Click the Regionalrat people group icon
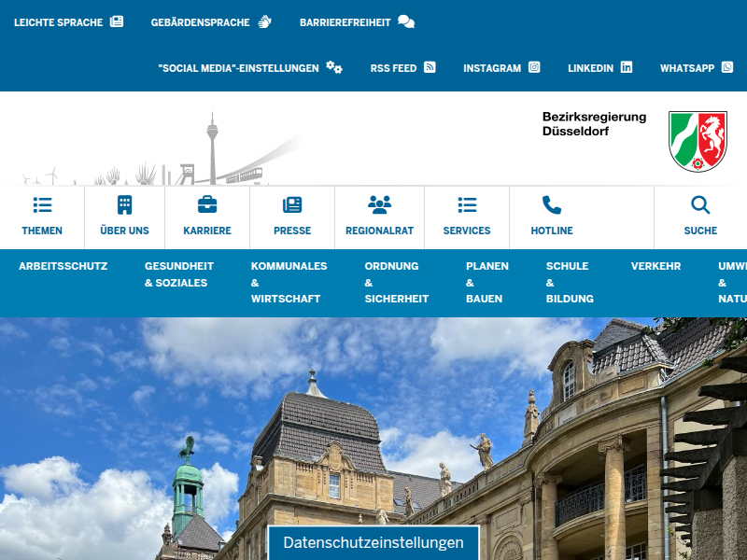747x560 pixels. 379,204
